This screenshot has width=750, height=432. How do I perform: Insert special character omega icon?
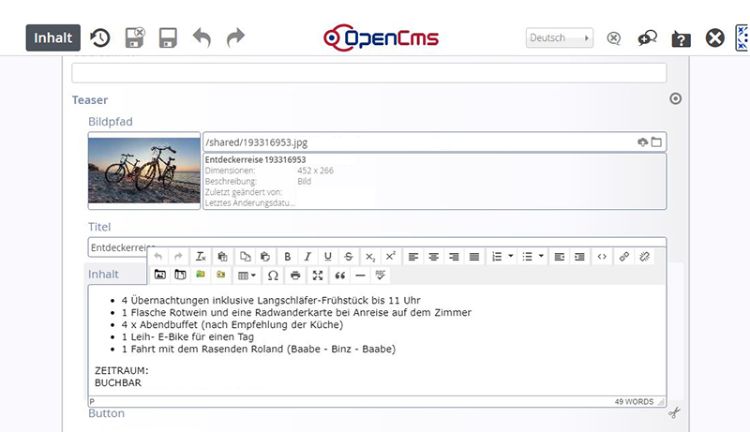[273, 275]
